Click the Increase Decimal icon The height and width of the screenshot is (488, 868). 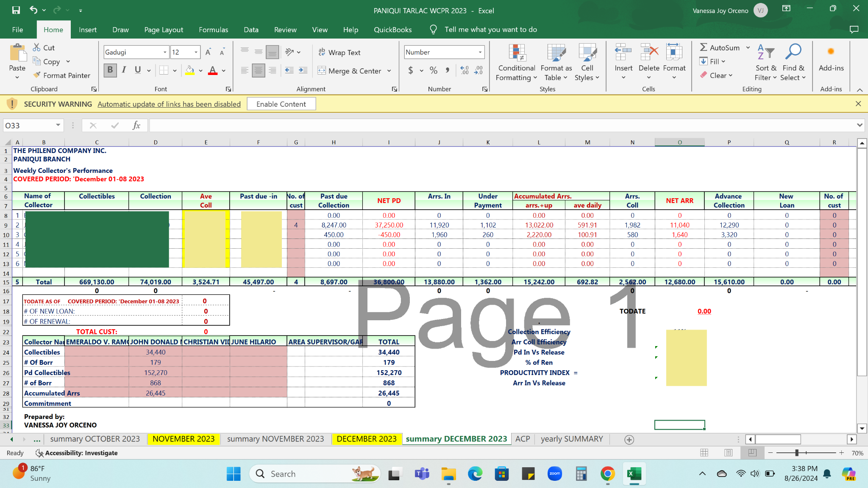point(465,70)
